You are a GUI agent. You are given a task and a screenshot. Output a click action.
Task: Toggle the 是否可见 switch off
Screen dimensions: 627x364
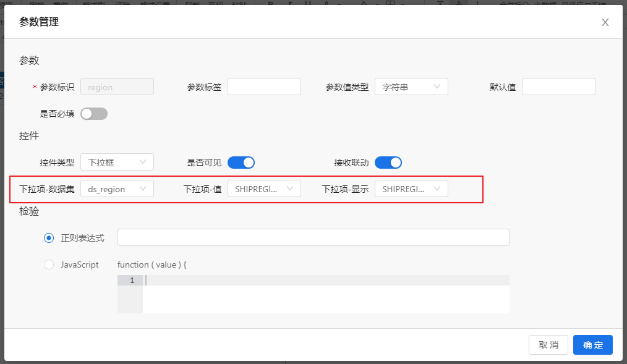(241, 163)
